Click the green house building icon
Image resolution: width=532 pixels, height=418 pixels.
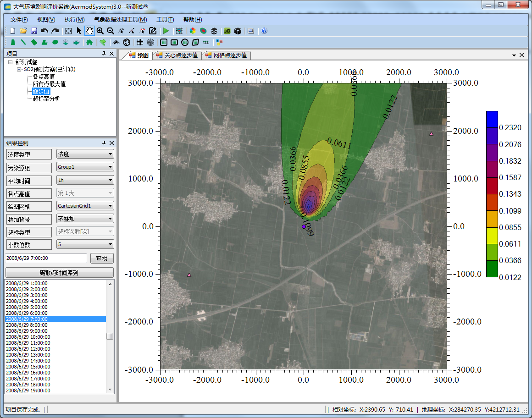point(89,42)
